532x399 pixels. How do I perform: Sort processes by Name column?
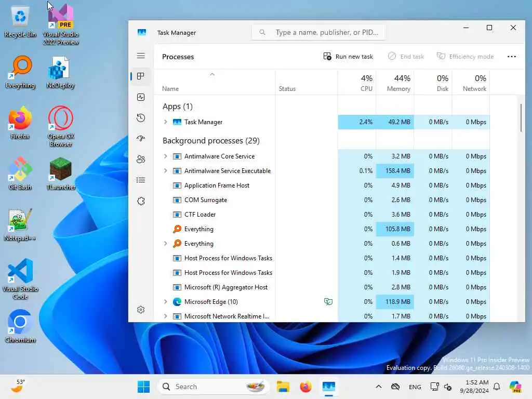215,83
